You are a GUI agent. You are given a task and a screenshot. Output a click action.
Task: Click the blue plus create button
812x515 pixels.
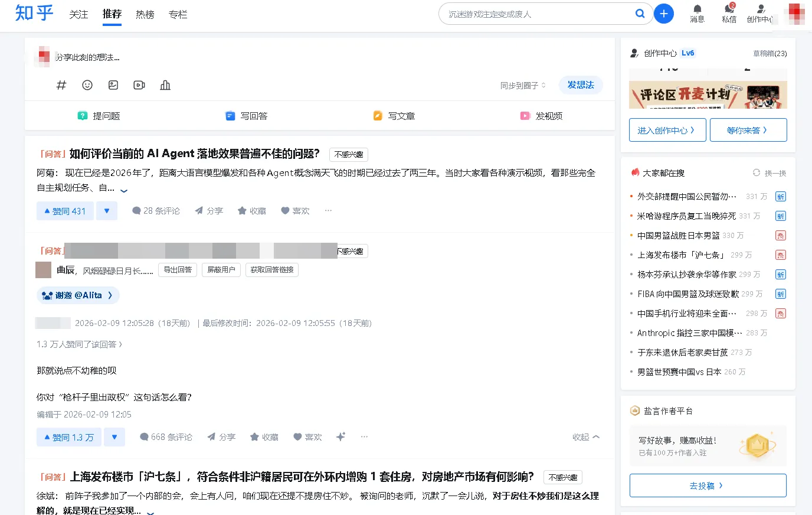[x=664, y=13]
